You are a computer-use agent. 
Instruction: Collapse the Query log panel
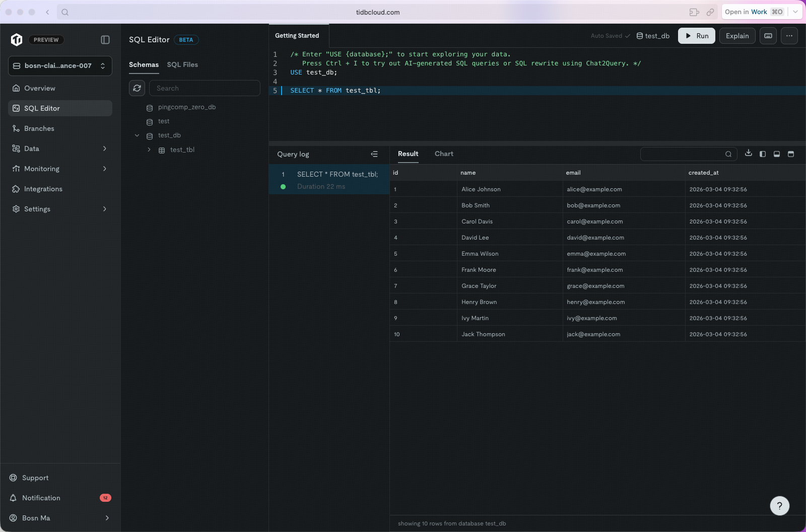(374, 154)
